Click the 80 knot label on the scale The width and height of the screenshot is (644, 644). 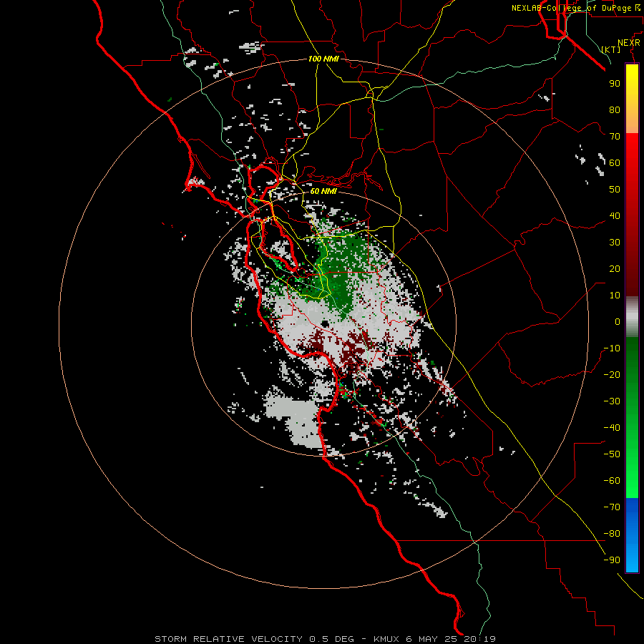(615, 110)
